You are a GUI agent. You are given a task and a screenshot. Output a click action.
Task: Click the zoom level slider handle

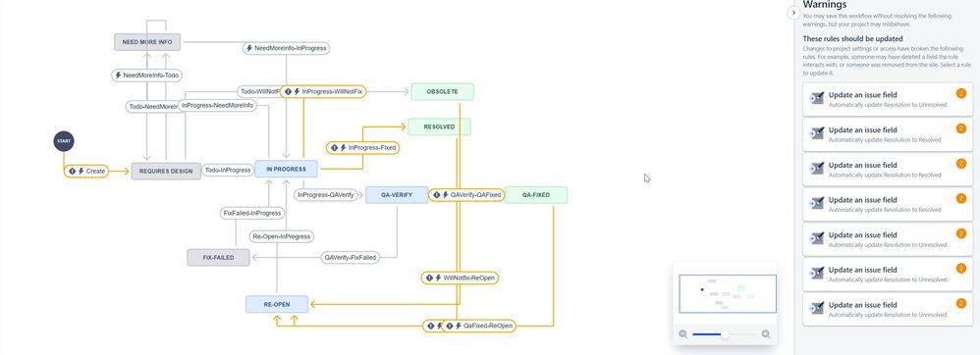pos(725,335)
